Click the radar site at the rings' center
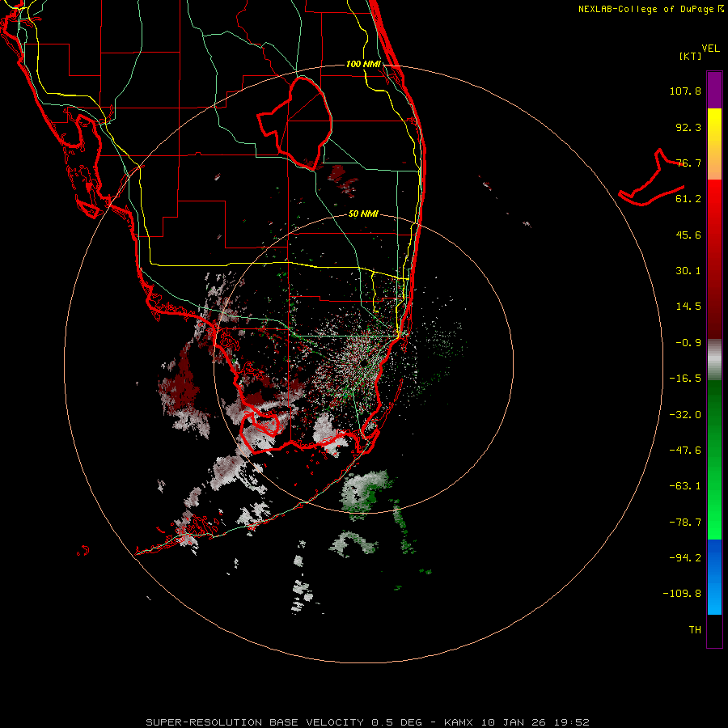Image resolution: width=728 pixels, height=728 pixels. (x=363, y=362)
